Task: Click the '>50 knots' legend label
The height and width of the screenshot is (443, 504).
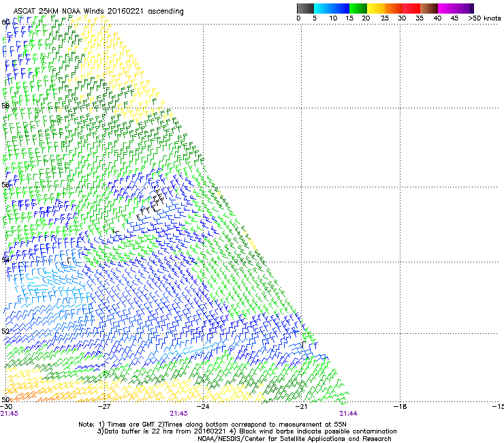Action: pos(484,18)
